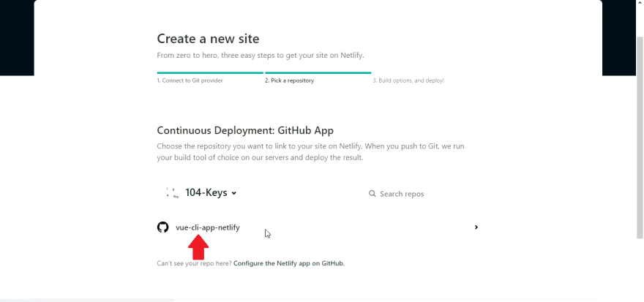Open Configure the Netlify app on GitHub link
This screenshot has height=302, width=644.
288,263
